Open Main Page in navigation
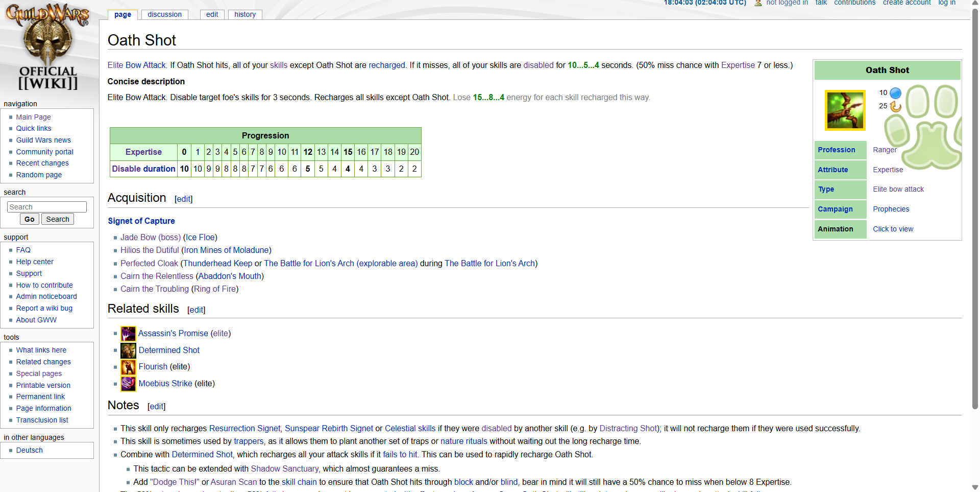This screenshot has width=980, height=492. click(33, 117)
